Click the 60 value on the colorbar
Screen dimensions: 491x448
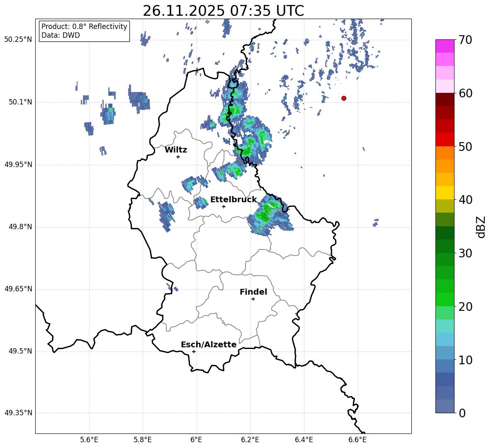(x=465, y=93)
